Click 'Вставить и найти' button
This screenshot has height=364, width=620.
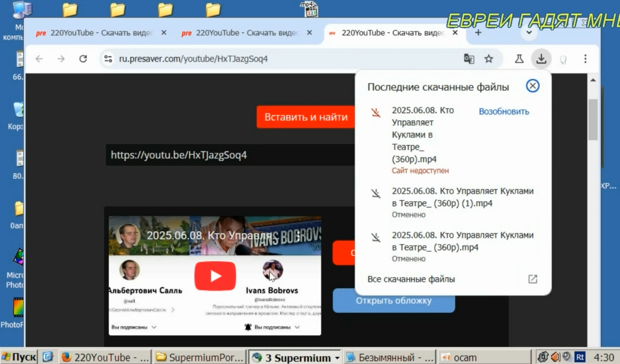pyautogui.click(x=306, y=117)
